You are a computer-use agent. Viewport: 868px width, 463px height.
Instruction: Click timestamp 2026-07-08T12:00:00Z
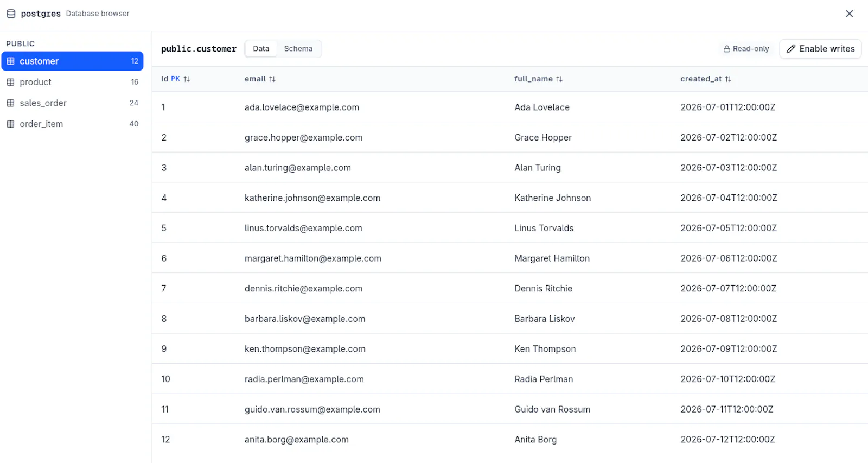[729, 319]
